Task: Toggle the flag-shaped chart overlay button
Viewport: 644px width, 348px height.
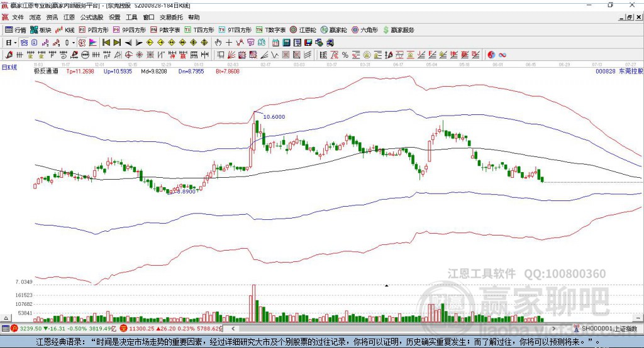Action: click(93, 42)
